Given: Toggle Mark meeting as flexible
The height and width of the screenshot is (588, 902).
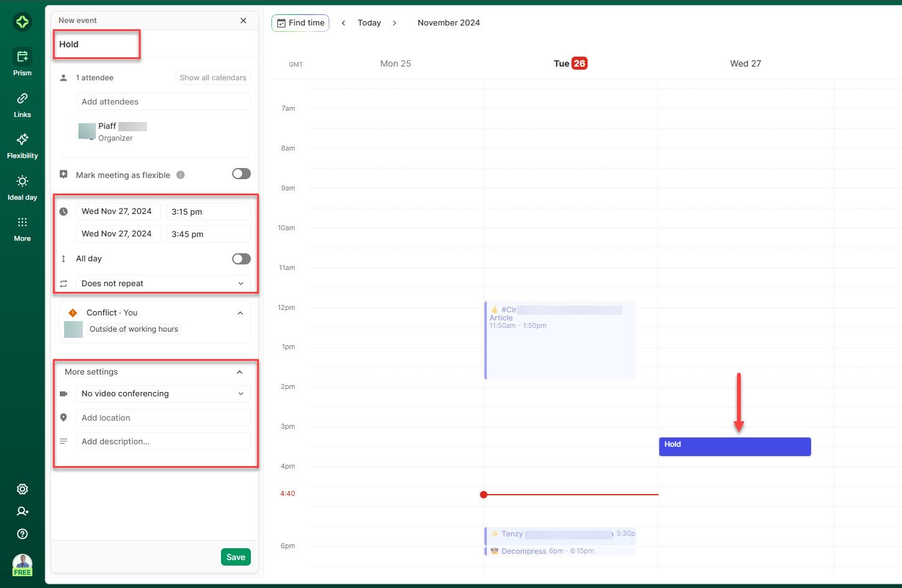Looking at the screenshot, I should [x=241, y=174].
